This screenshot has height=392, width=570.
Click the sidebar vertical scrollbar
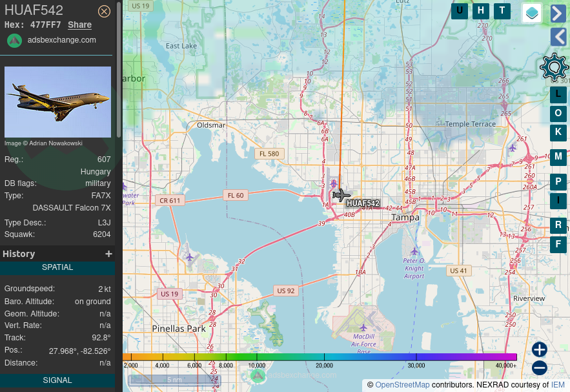tap(119, 69)
